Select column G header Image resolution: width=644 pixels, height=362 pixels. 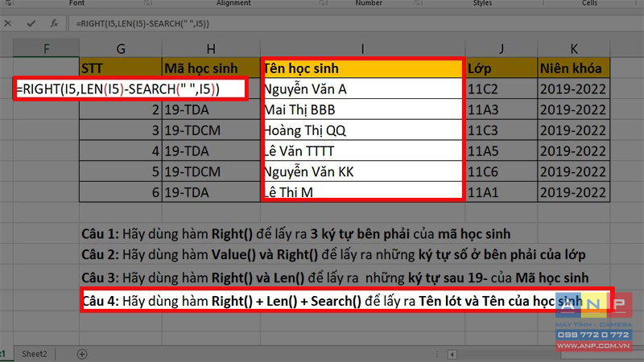click(121, 49)
